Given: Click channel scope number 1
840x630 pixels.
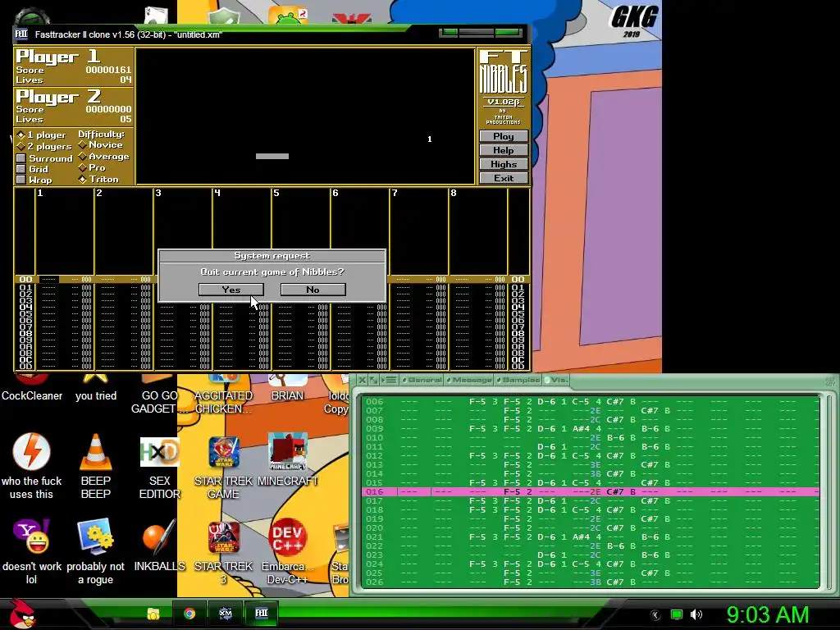Looking at the screenshot, I should [40, 193].
